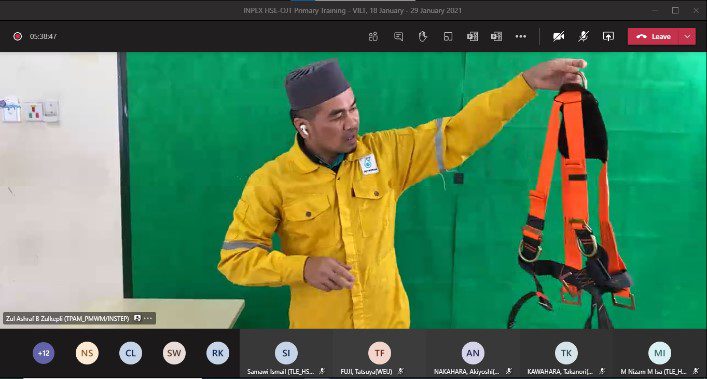Close the Teams meeting window
This screenshot has width=707, height=379.
(696, 10)
